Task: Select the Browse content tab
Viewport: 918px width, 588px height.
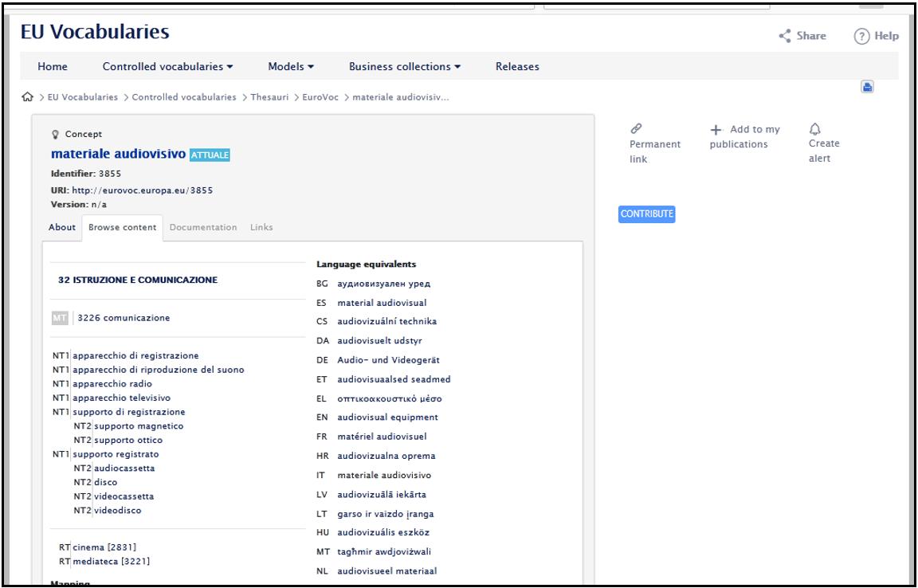Action: (x=123, y=227)
